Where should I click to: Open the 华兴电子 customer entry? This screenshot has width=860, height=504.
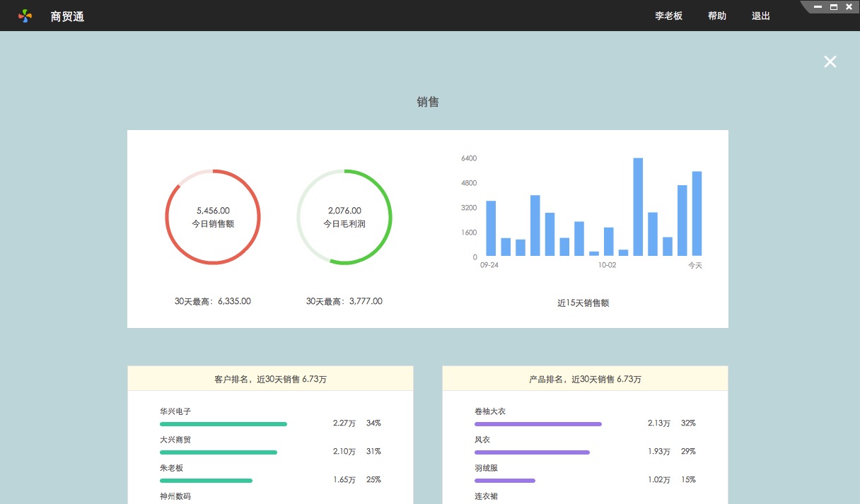click(175, 411)
